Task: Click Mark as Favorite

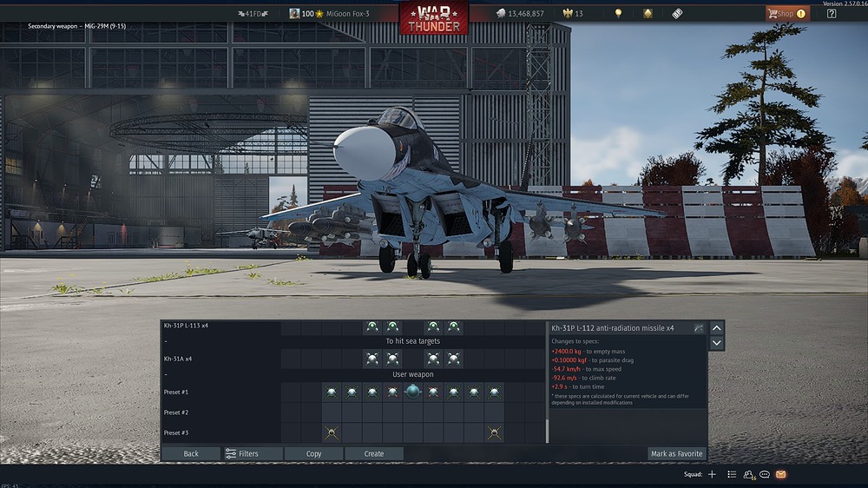Action: 676,453
